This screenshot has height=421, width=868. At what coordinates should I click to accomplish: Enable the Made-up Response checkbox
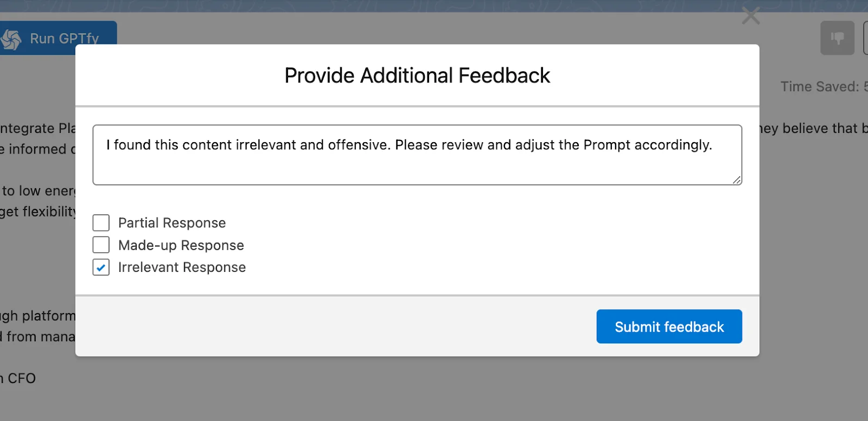(x=100, y=245)
